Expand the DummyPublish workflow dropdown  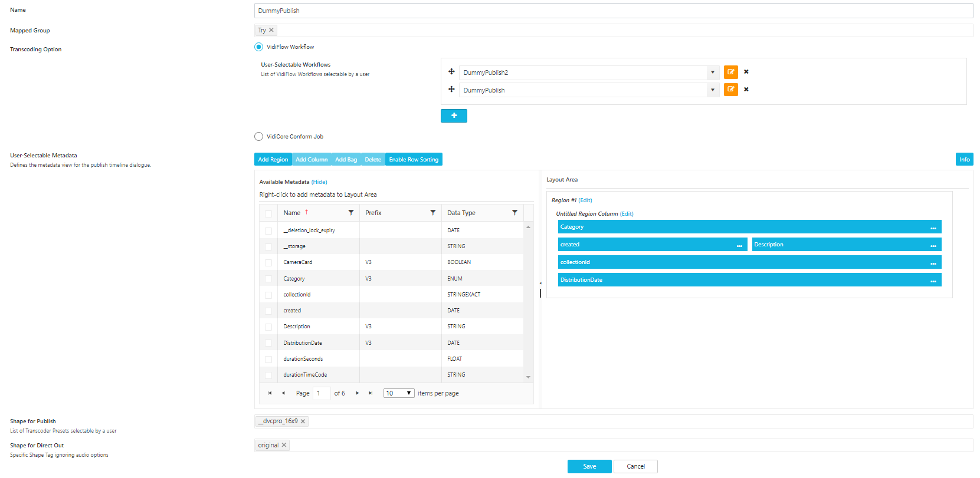point(713,90)
